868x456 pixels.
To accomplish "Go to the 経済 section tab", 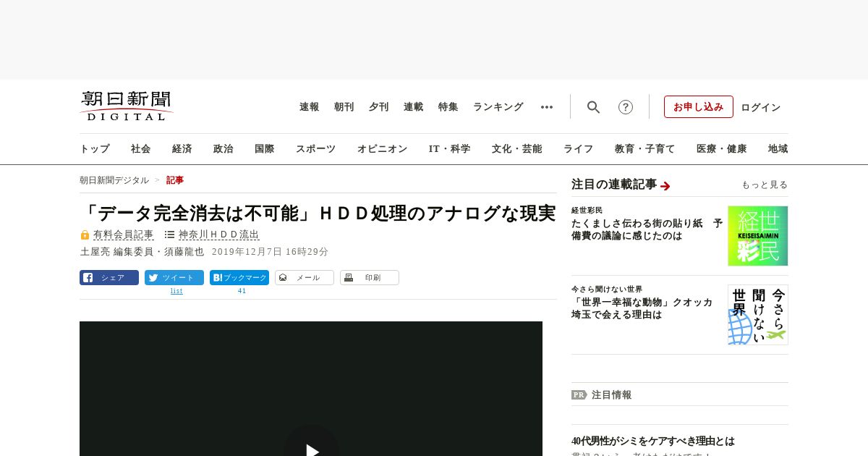I will [x=182, y=149].
